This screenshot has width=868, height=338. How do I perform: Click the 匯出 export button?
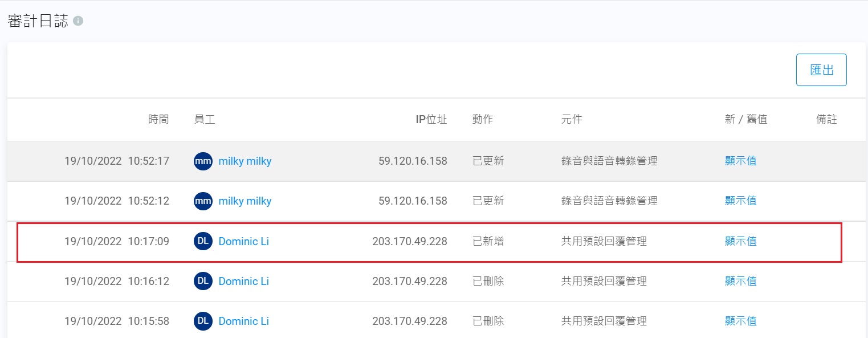[821, 70]
